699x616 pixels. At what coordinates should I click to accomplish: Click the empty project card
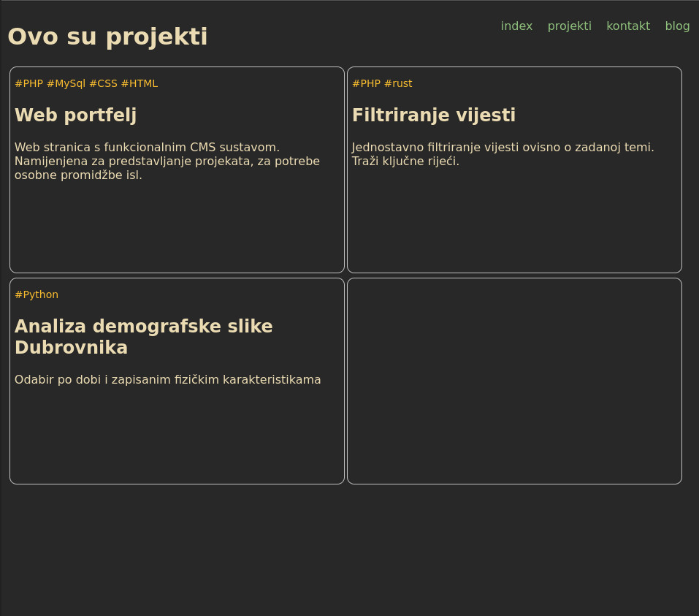(514, 381)
